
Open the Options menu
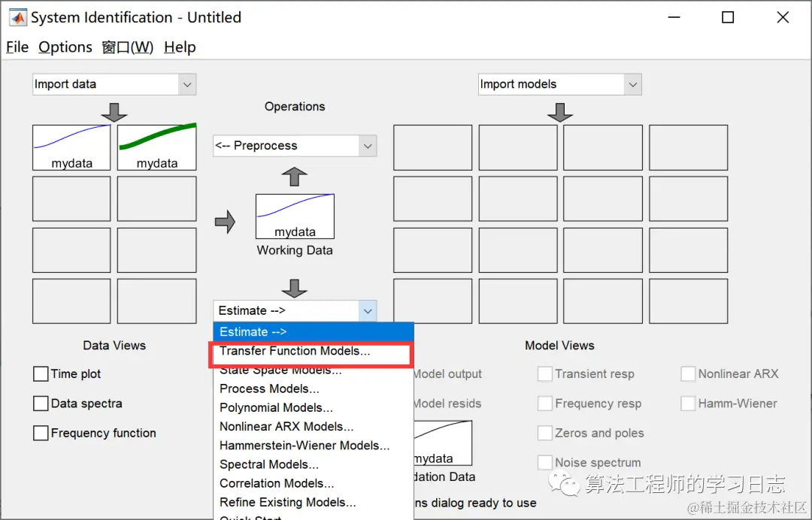65,47
